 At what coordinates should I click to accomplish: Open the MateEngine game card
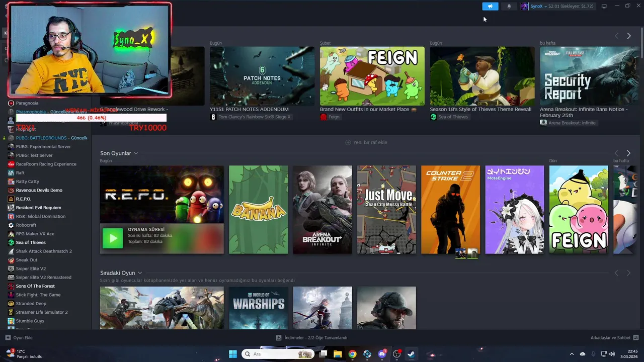click(514, 210)
